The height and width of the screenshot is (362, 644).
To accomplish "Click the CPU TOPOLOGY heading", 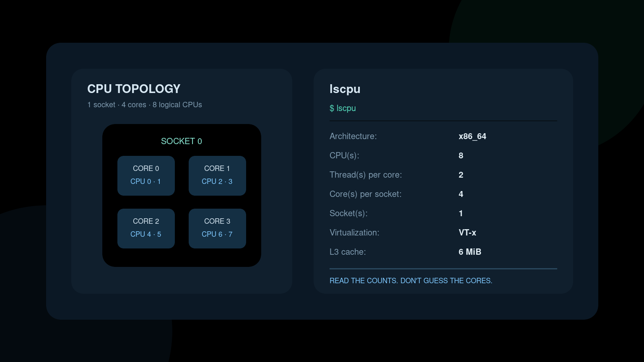I will pyautogui.click(x=134, y=89).
